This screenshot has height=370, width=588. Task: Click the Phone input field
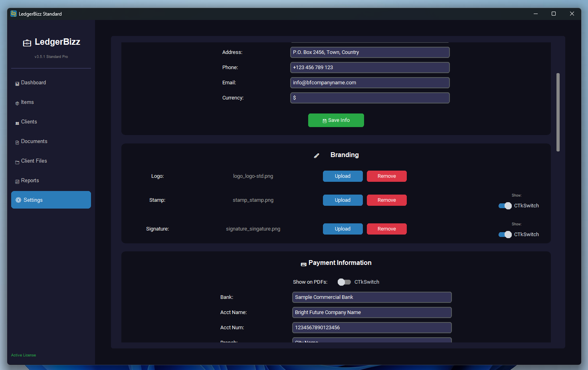click(370, 68)
